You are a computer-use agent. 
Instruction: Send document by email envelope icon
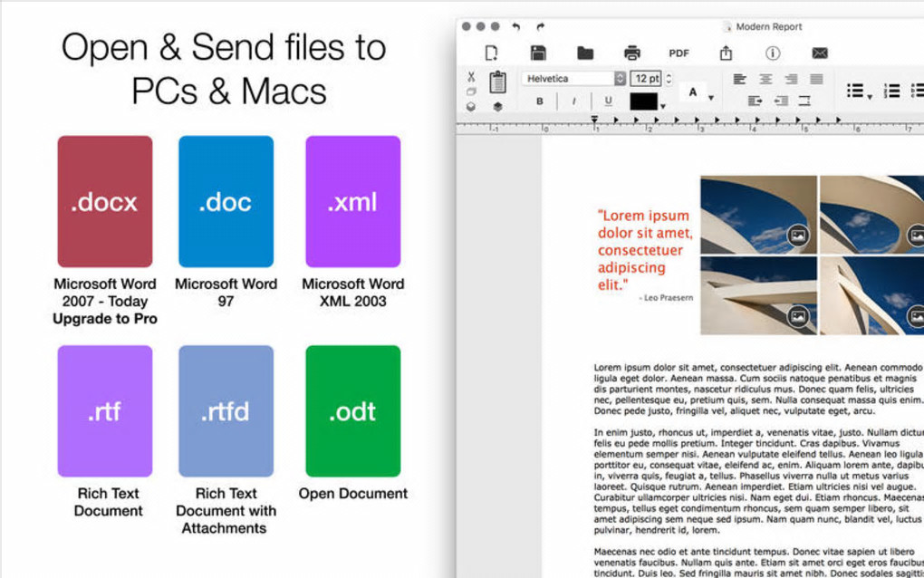tap(820, 53)
